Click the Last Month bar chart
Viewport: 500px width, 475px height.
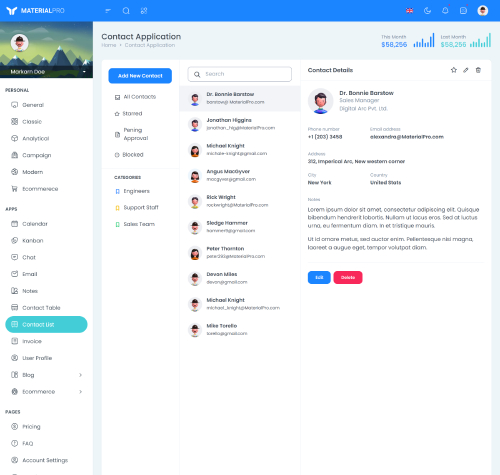point(480,40)
